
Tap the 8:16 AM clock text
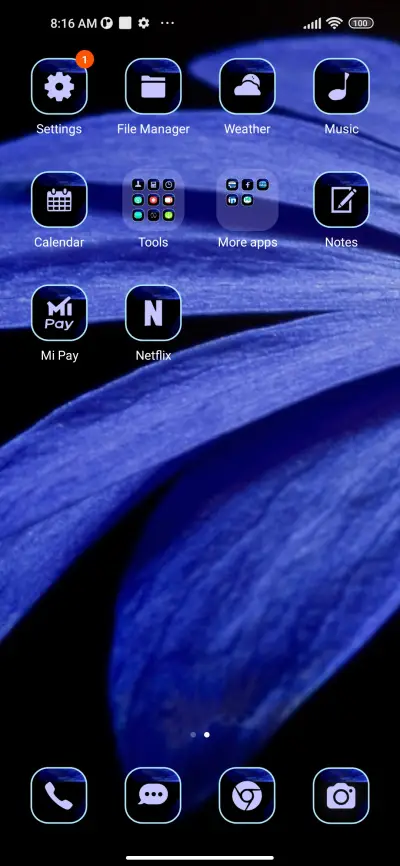coord(73,23)
